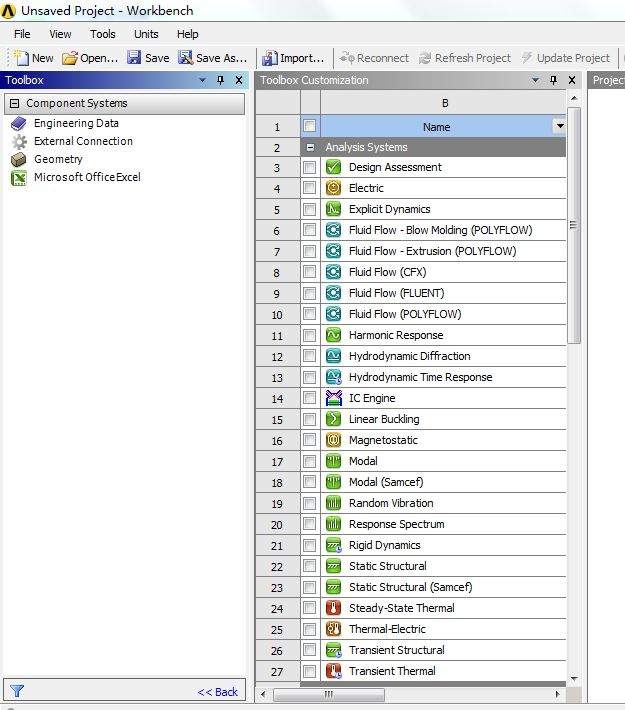Click the Explicit Dynamics icon
The image size is (625, 710).
click(x=334, y=209)
